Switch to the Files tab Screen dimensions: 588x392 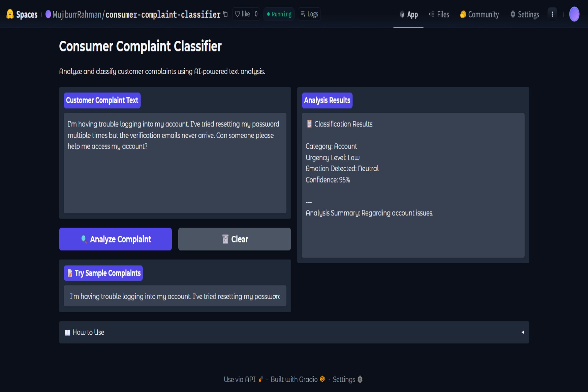(x=439, y=14)
